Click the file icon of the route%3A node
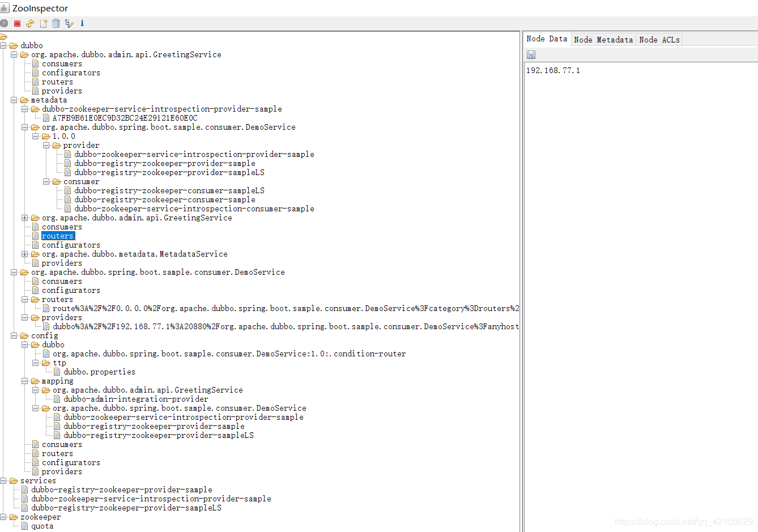The width and height of the screenshot is (758, 532). pyautogui.click(x=46, y=308)
